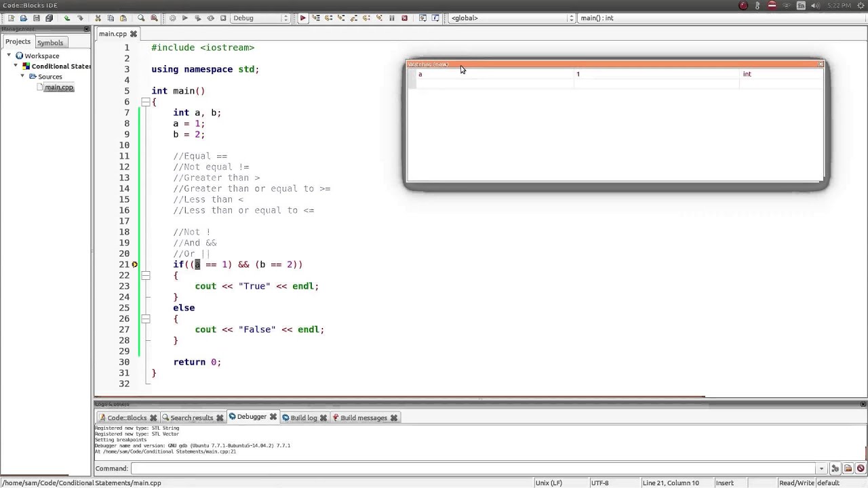868x488 pixels.
Task: Fold the main() block at line 6
Action: (x=145, y=102)
